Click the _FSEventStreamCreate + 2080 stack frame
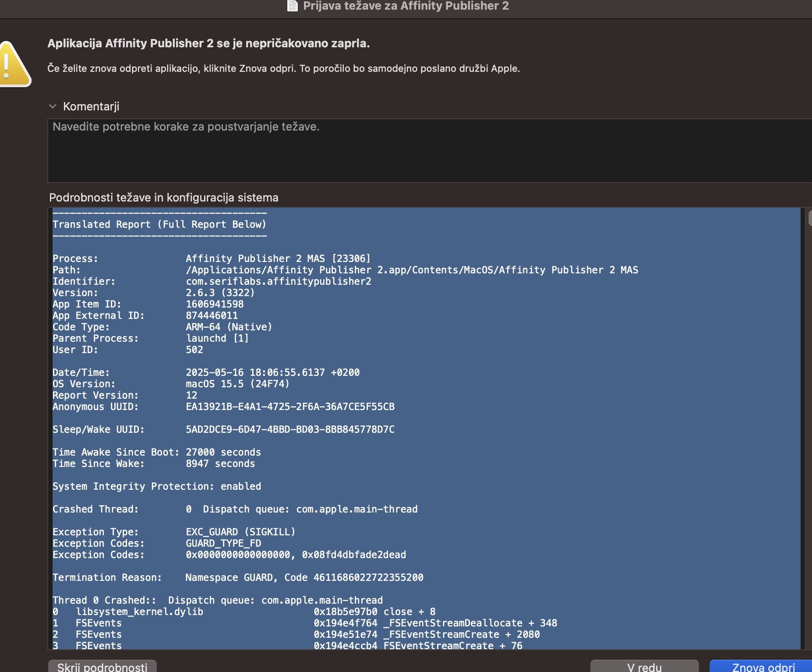This screenshot has height=672, width=812. (x=296, y=634)
